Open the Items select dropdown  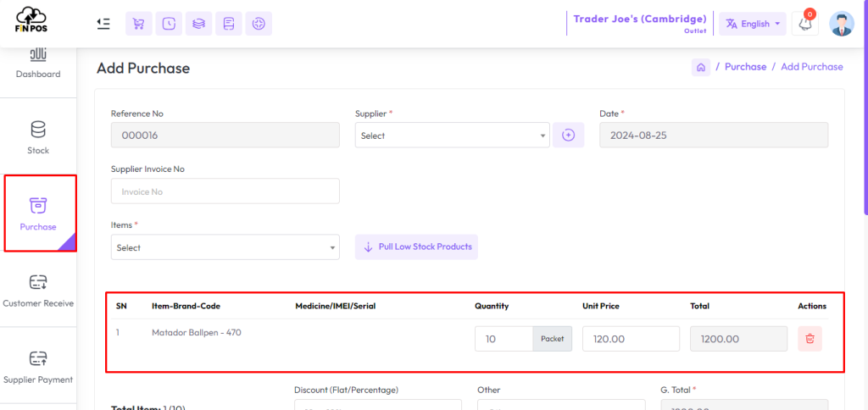pyautogui.click(x=225, y=247)
